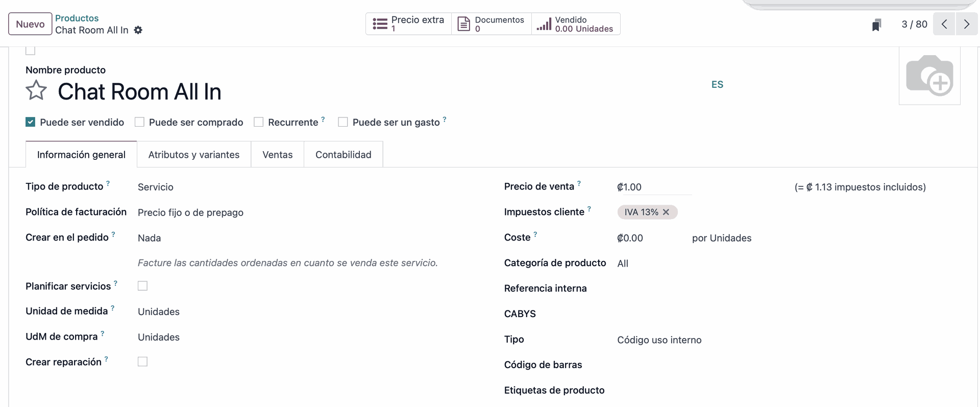This screenshot has width=980, height=407.
Task: Tick the Recurrente checkbox
Action: point(259,122)
